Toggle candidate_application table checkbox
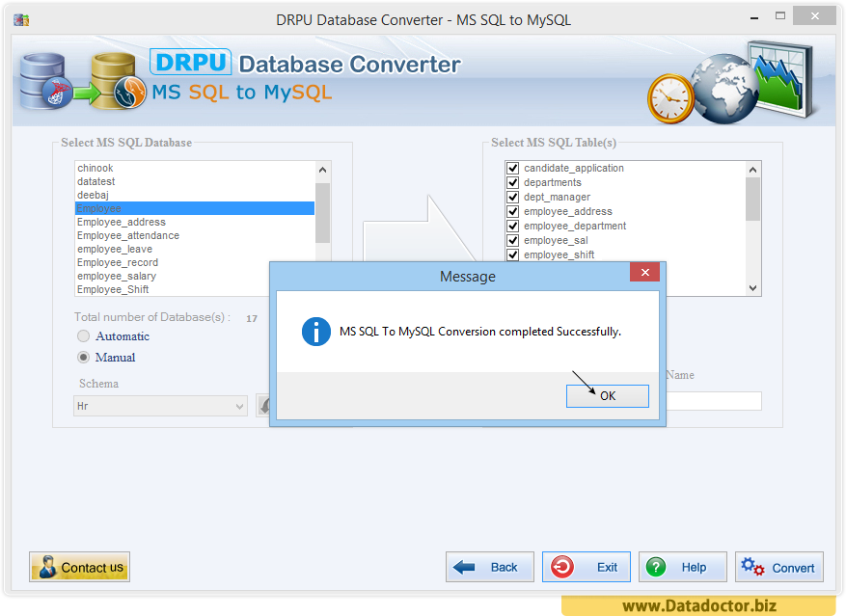The image size is (846, 616). tap(513, 169)
